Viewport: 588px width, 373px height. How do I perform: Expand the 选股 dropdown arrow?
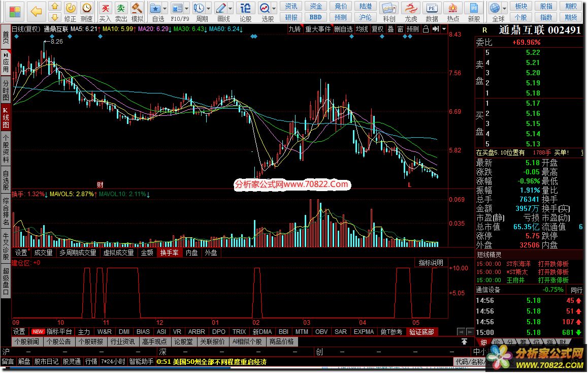(274, 8)
